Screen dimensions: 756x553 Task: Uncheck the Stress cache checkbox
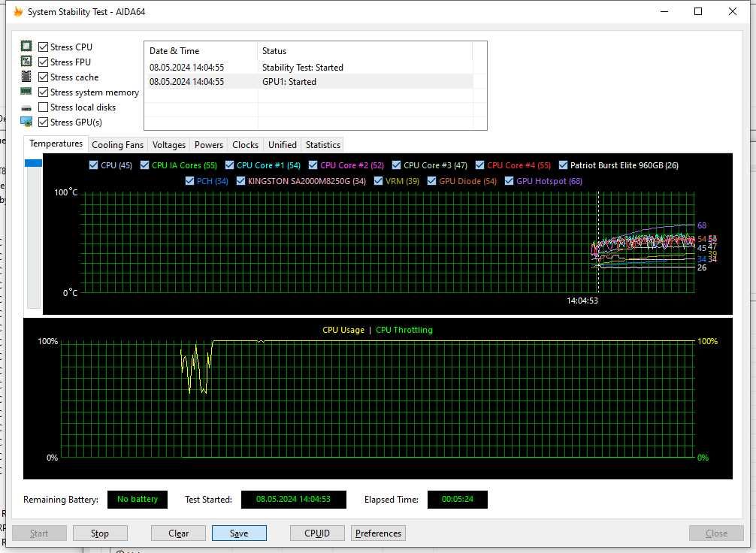pos(44,77)
